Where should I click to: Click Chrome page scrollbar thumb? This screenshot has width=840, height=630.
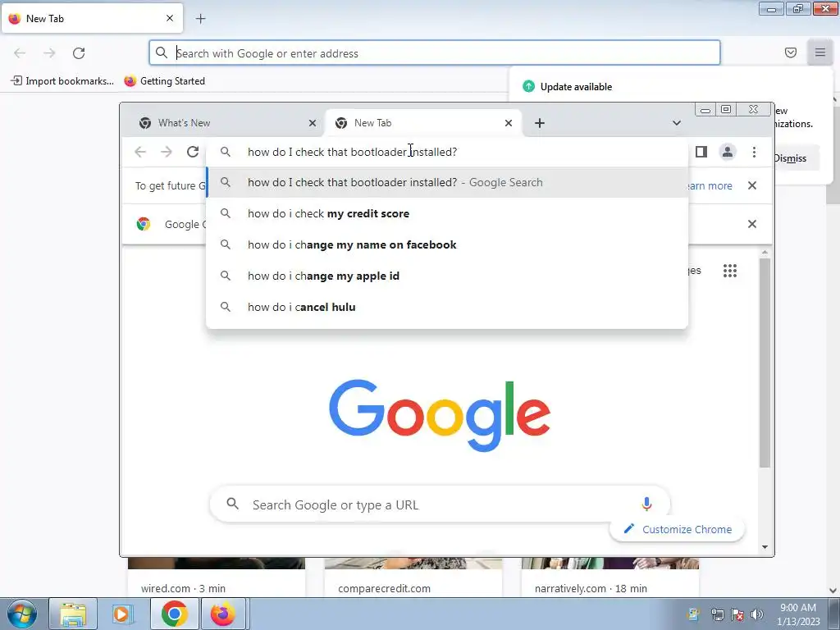[765, 363]
